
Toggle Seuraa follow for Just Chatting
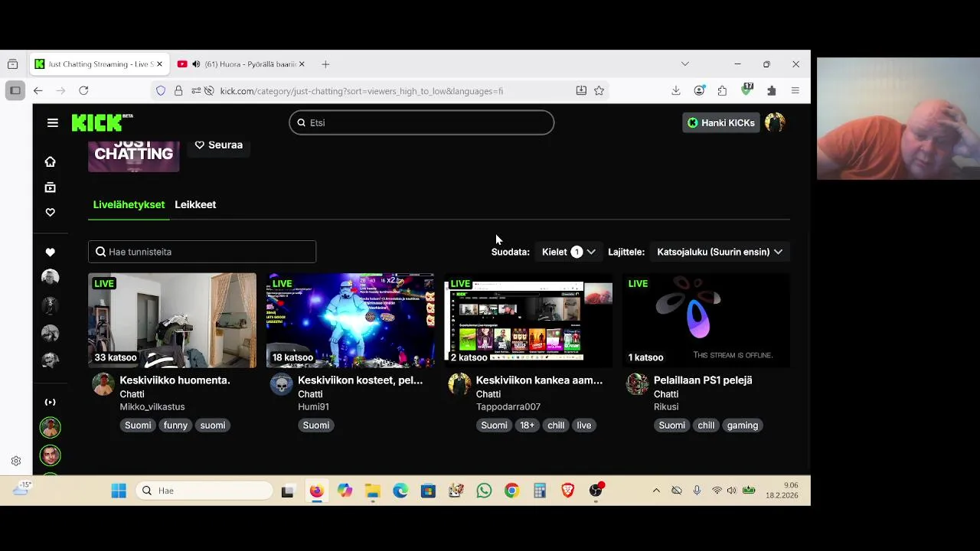click(x=218, y=145)
